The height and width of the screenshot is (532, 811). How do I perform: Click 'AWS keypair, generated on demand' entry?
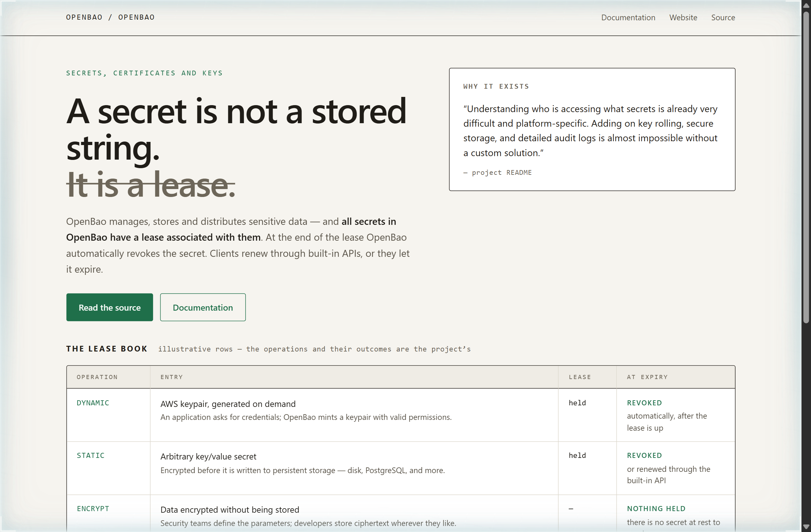[228, 404]
